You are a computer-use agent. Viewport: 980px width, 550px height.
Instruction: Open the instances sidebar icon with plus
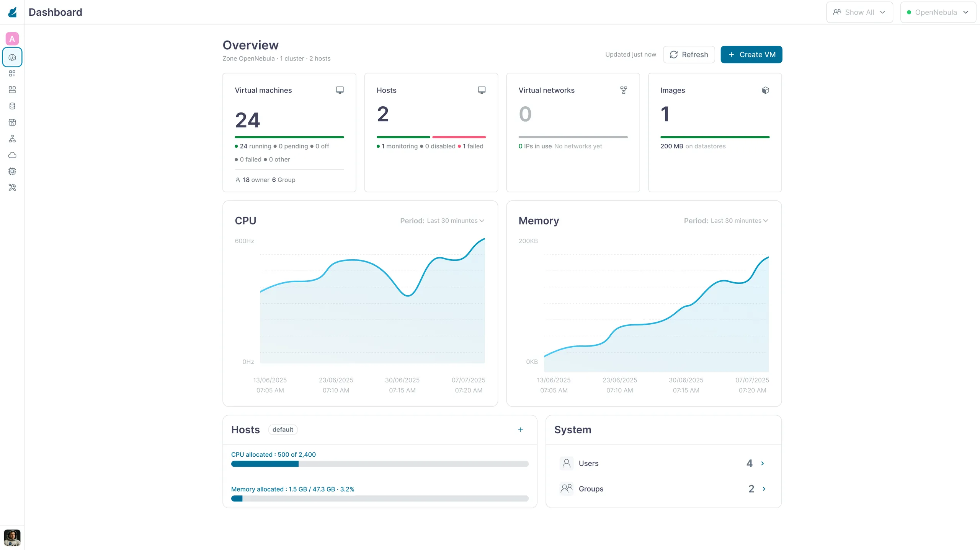pos(12,73)
